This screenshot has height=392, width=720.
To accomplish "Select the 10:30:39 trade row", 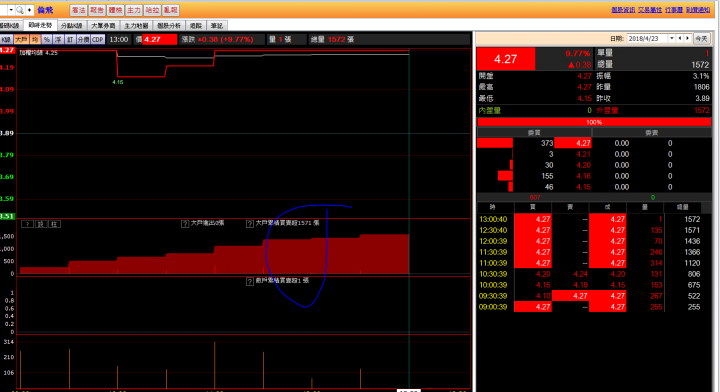I will [594, 274].
